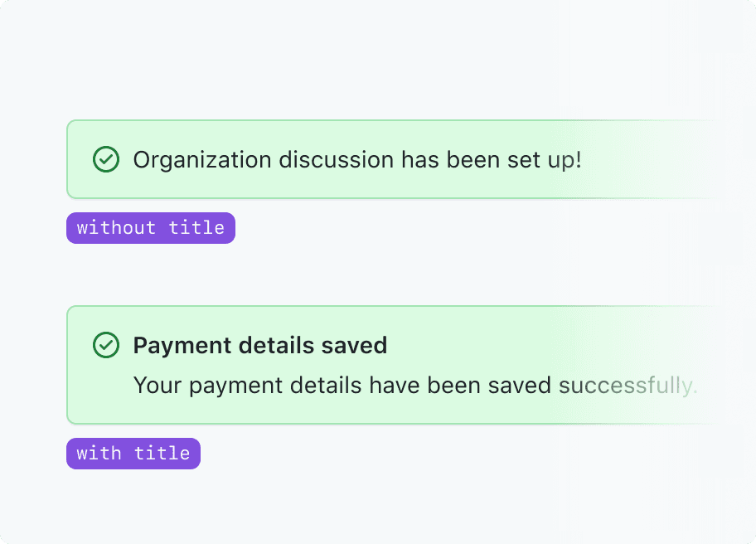
Task: Click the word "saved" in the bold heading
Action: (x=356, y=345)
